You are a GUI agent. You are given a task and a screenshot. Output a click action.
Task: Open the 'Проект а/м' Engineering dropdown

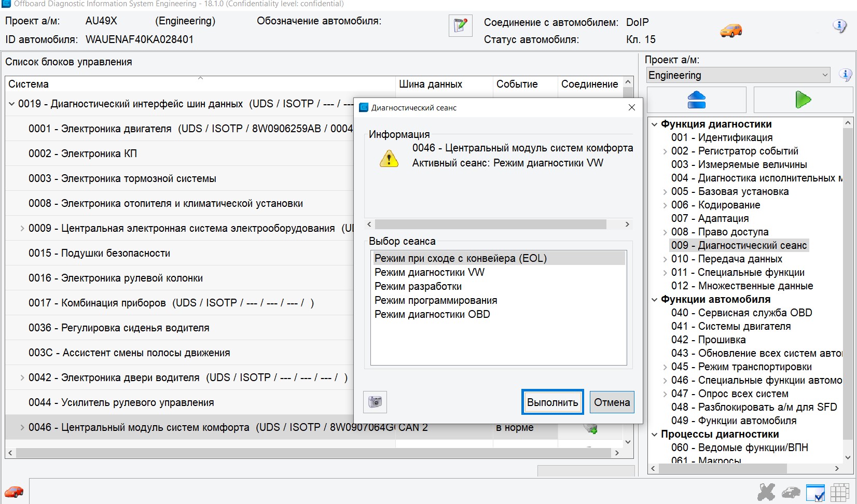[x=738, y=75]
